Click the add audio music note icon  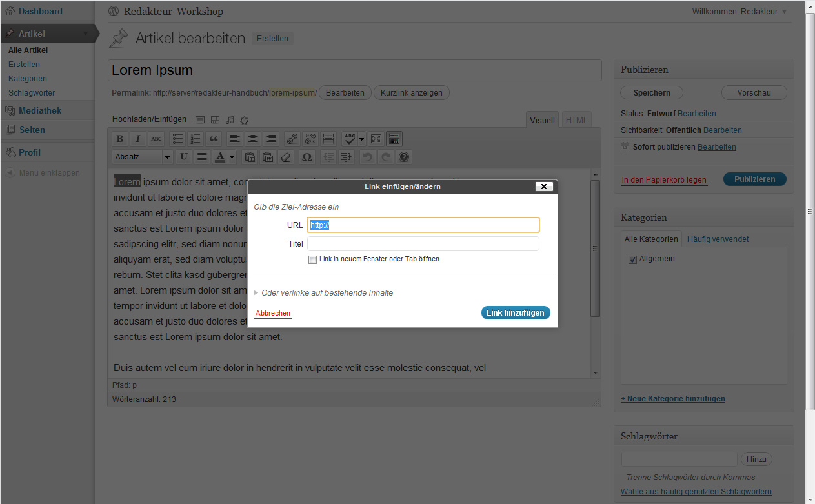pyautogui.click(x=230, y=120)
